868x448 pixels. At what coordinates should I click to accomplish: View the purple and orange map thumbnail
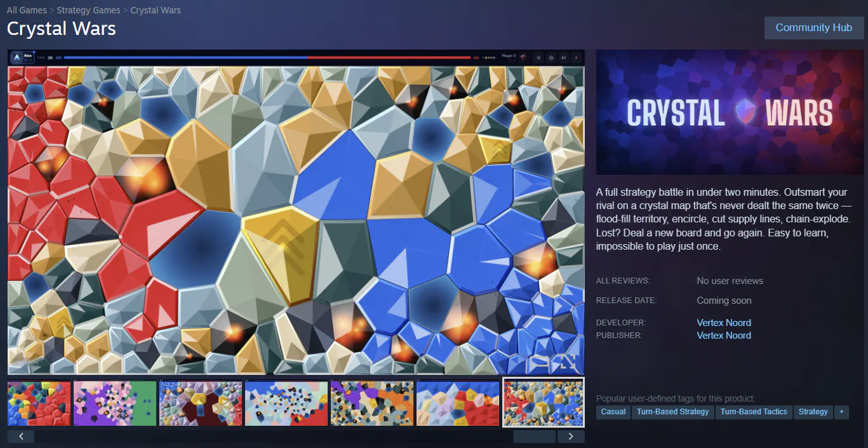tap(372, 404)
